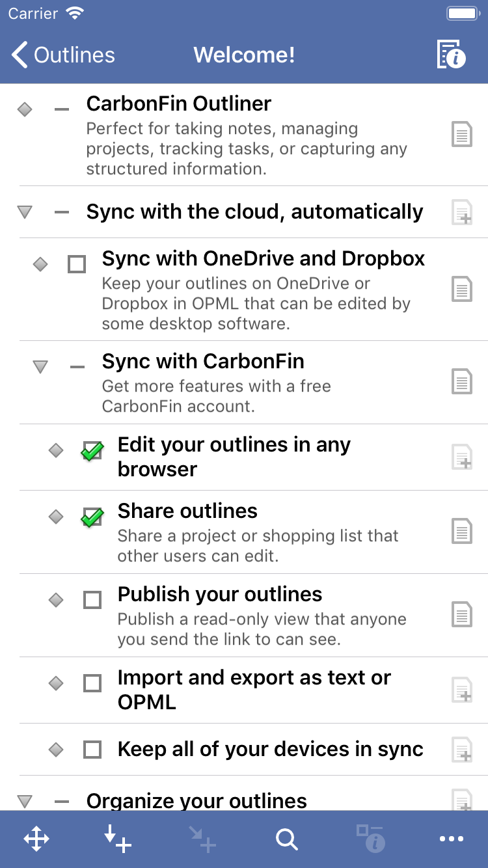488x868 pixels.
Task: Select the Share outlines row text
Action: 187,511
